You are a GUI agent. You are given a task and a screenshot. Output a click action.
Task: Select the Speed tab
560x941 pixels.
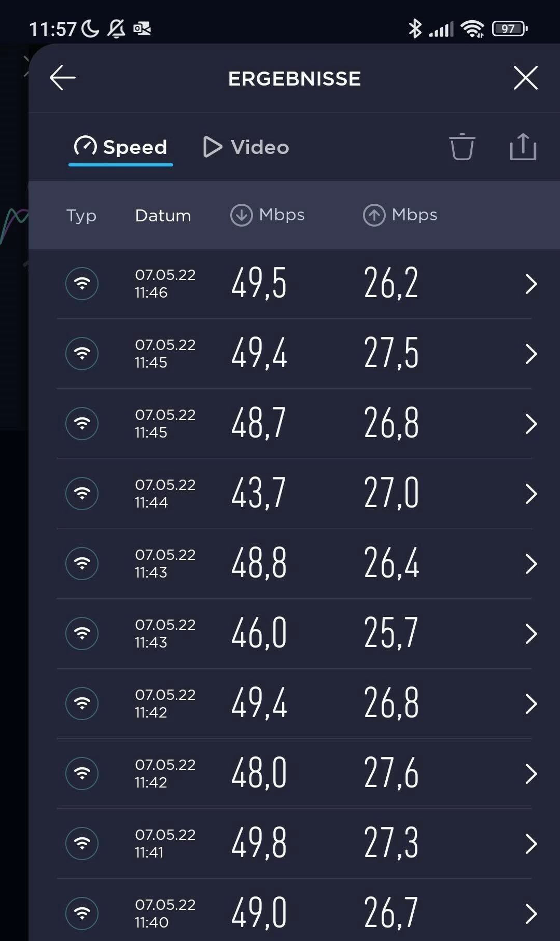click(x=121, y=147)
